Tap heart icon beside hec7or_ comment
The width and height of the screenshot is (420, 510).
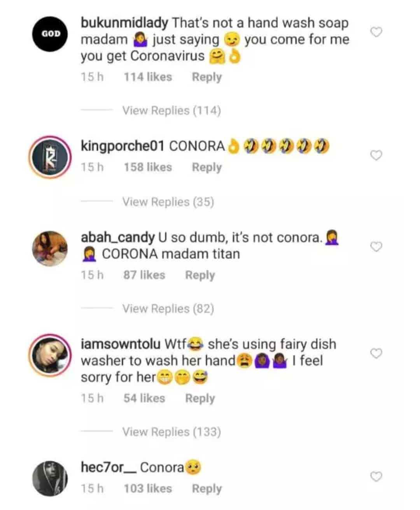click(x=376, y=477)
